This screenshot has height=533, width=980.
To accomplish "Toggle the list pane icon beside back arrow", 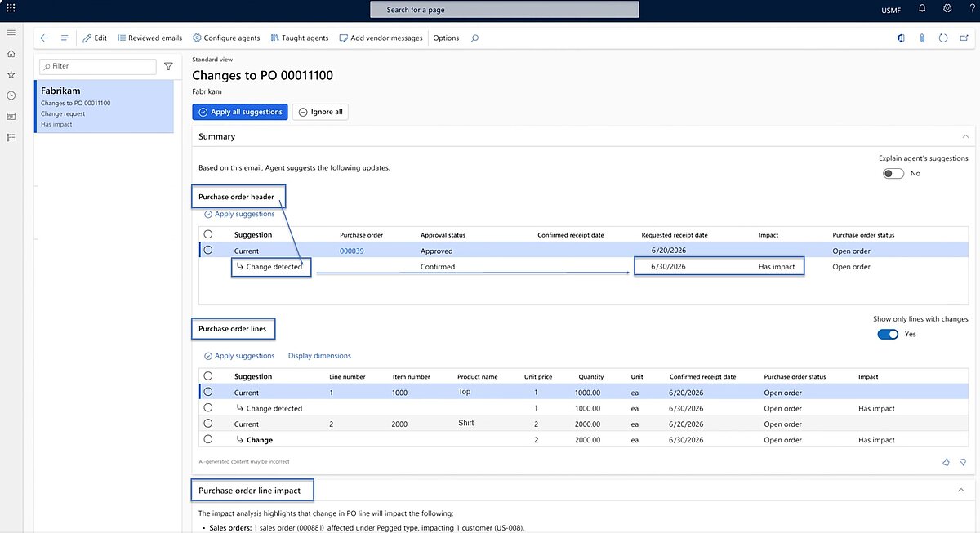I will pyautogui.click(x=65, y=38).
